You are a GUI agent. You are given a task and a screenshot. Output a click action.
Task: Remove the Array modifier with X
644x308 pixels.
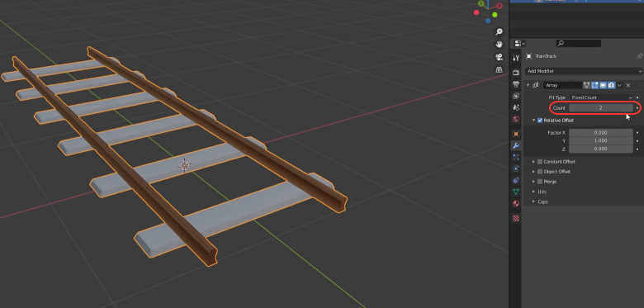point(628,85)
